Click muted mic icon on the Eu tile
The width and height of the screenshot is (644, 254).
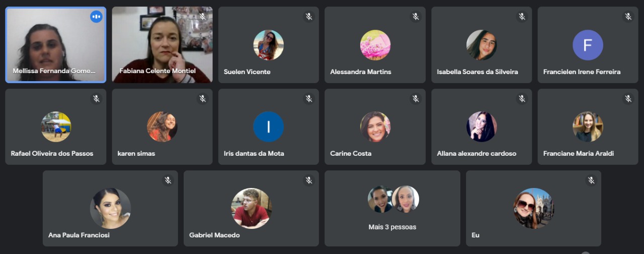click(591, 180)
